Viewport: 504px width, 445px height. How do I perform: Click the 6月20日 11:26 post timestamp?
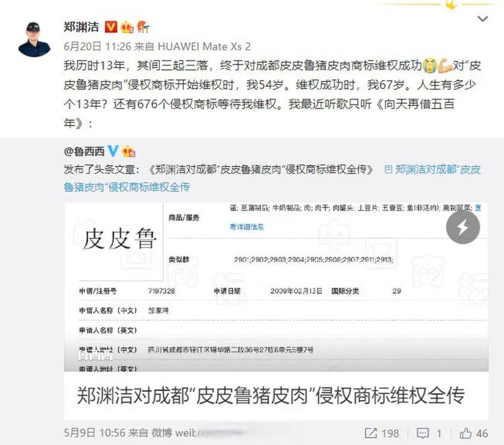[x=98, y=47]
